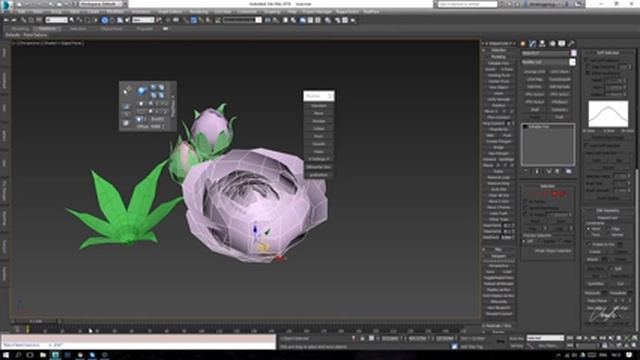Activate the Select and Move tool

click(x=104, y=20)
